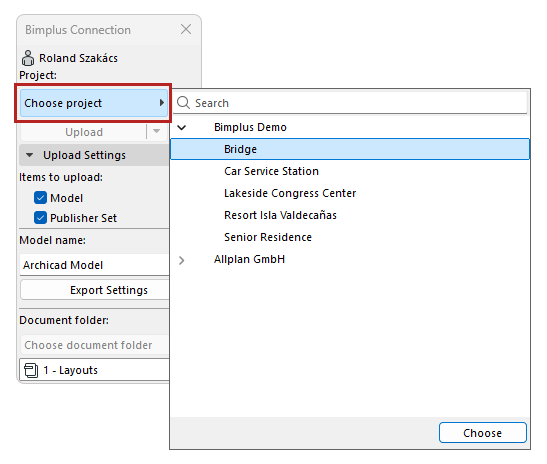Click the Archicad Model name field

point(95,265)
